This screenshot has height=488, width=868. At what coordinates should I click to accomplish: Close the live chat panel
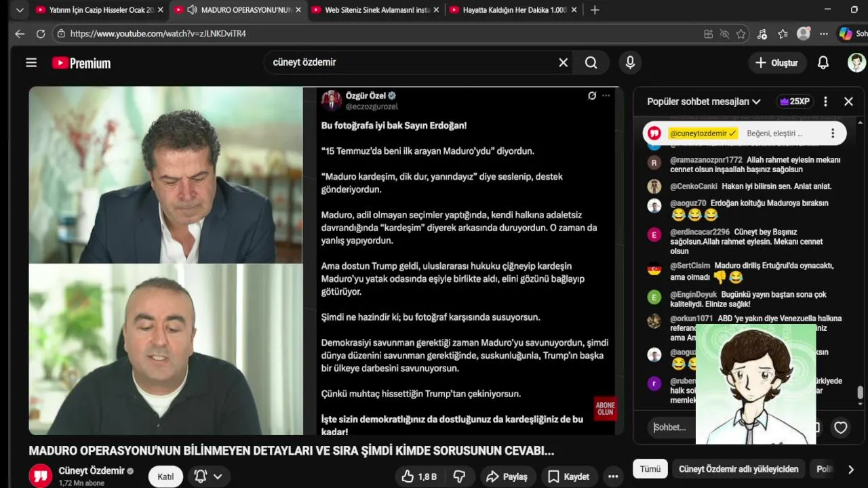point(848,102)
